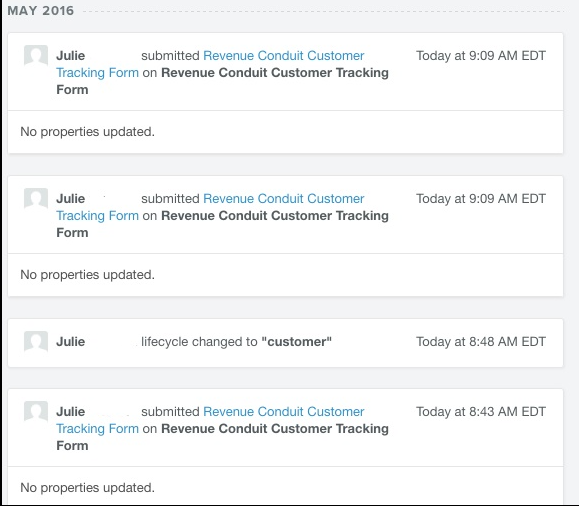Click the lifecycle changed to "customer" text

coord(236,342)
